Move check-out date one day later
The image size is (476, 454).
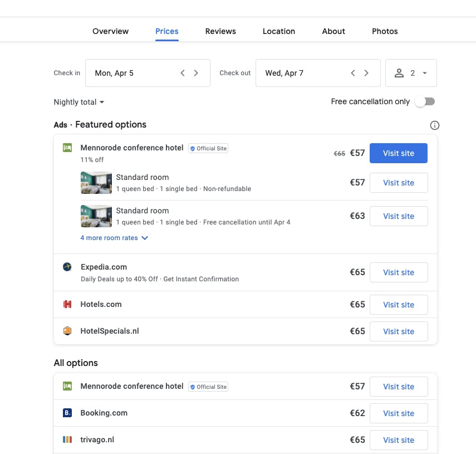[x=366, y=73]
